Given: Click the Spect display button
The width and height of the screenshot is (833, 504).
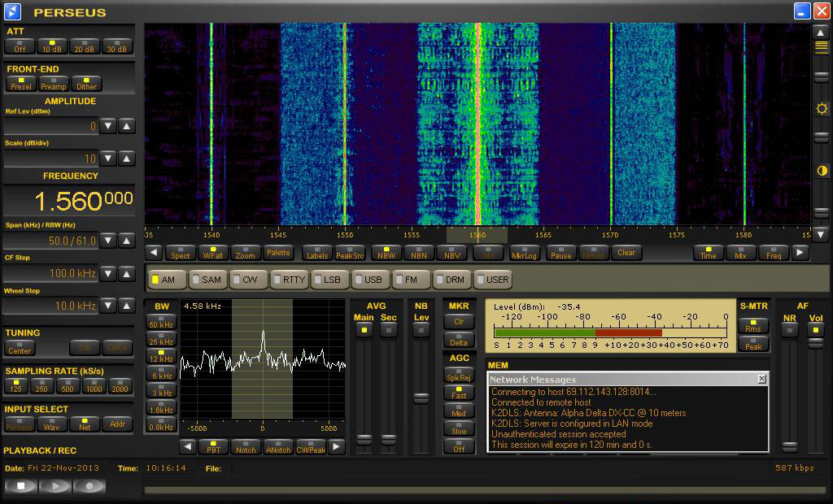Looking at the screenshot, I should click(x=180, y=253).
